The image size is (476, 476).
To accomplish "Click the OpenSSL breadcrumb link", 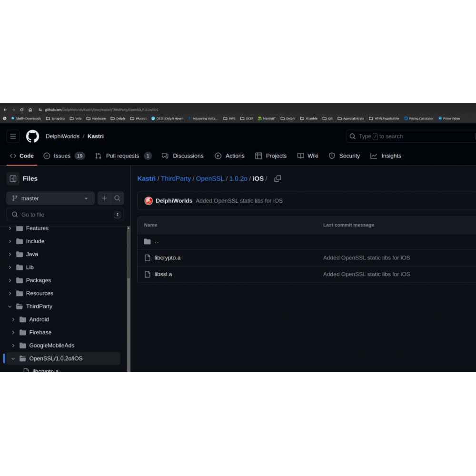I will click(209, 179).
